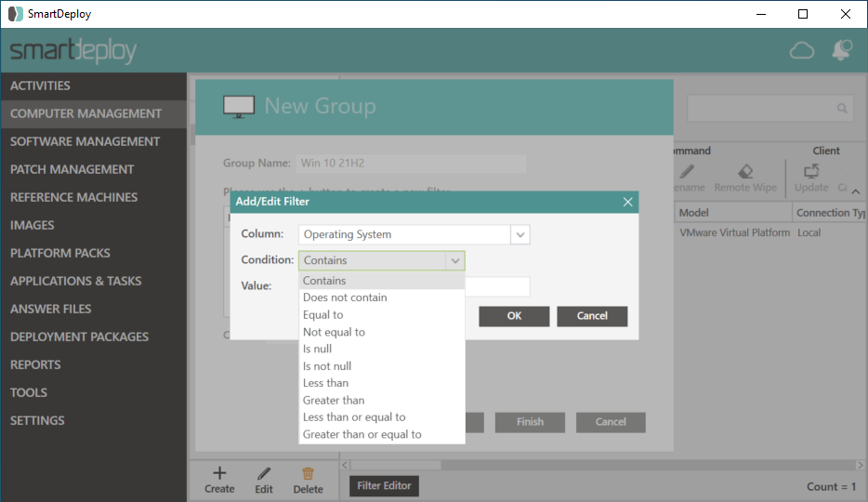Viewport: 868px width, 502px height.
Task: Click the Finish button
Action: pyautogui.click(x=530, y=422)
